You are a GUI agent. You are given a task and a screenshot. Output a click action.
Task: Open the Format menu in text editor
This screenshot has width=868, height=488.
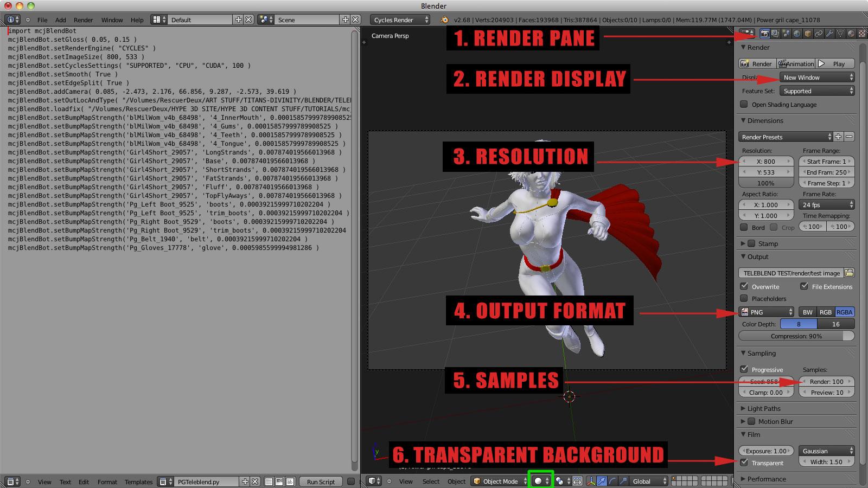pos(107,481)
